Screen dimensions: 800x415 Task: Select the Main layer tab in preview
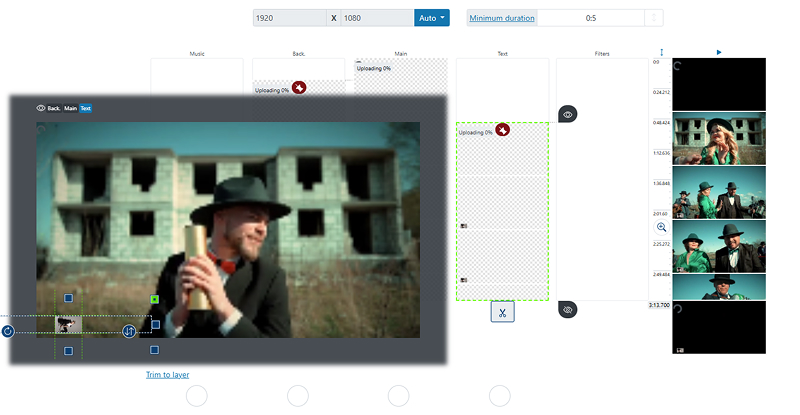tap(70, 108)
